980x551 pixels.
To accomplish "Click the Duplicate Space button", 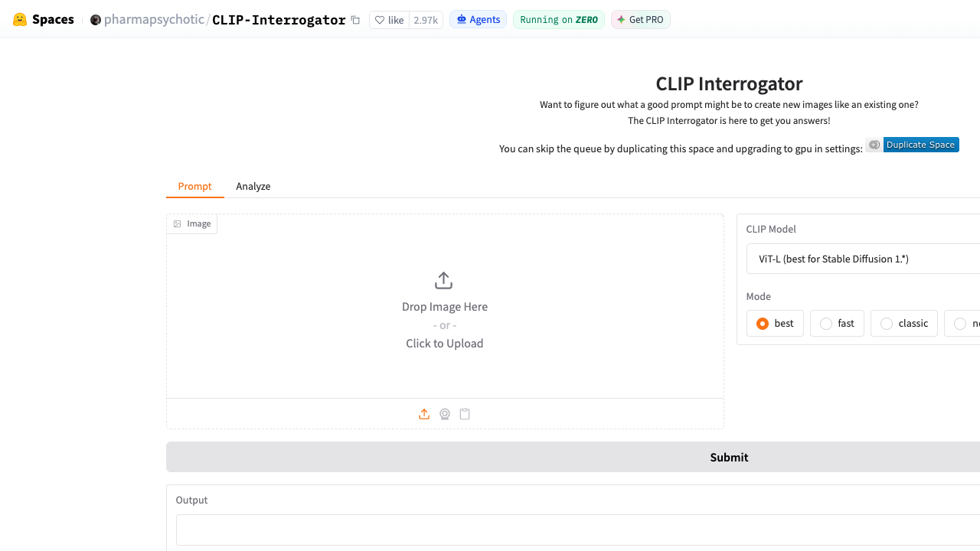I will (913, 145).
